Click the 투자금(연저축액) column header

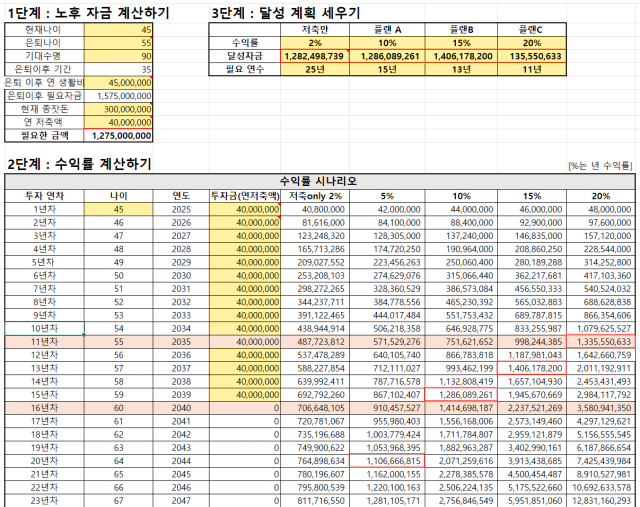coord(245,196)
